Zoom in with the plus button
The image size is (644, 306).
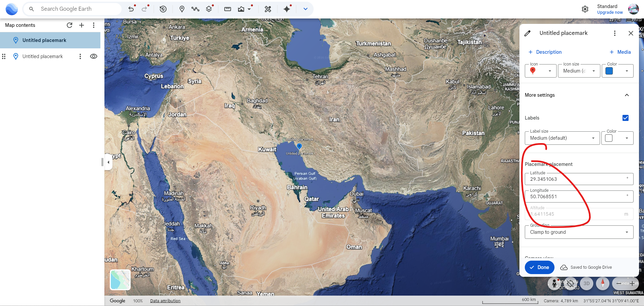(632, 284)
